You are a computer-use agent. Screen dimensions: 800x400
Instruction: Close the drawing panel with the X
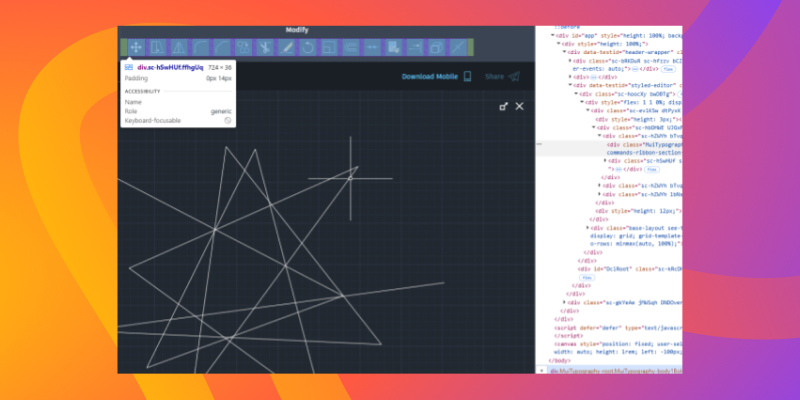tap(519, 106)
